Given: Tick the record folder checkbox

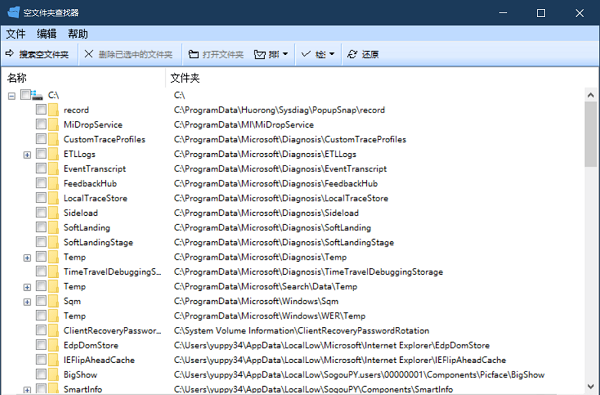Looking at the screenshot, I should [41, 109].
